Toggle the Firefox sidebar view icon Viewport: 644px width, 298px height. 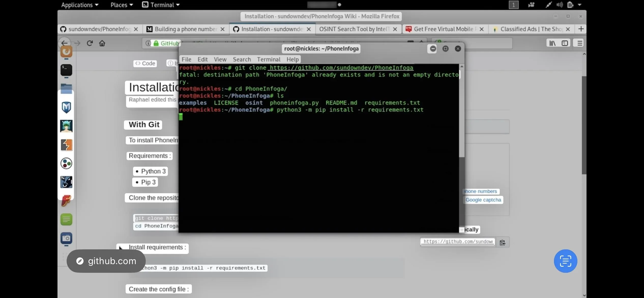pos(565,43)
